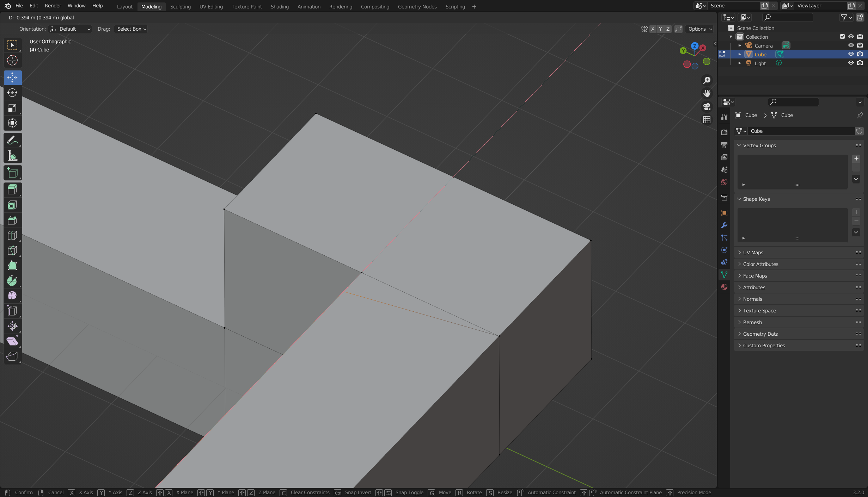This screenshot has width=868, height=497.
Task: Select the Spin tool
Action: 12,281
